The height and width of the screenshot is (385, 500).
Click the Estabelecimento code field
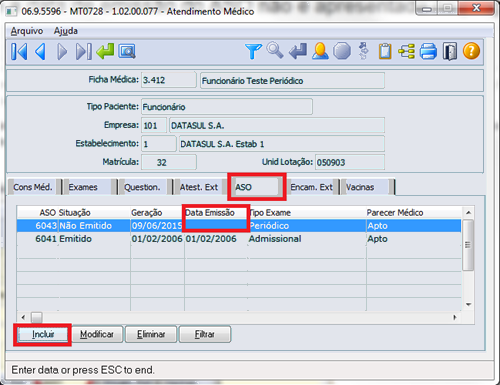coord(159,144)
